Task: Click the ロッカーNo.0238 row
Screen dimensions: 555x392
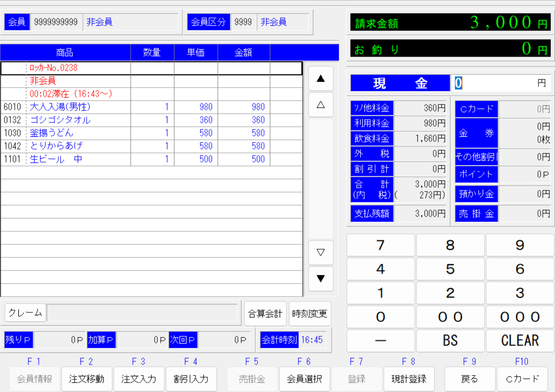Action: pos(151,68)
